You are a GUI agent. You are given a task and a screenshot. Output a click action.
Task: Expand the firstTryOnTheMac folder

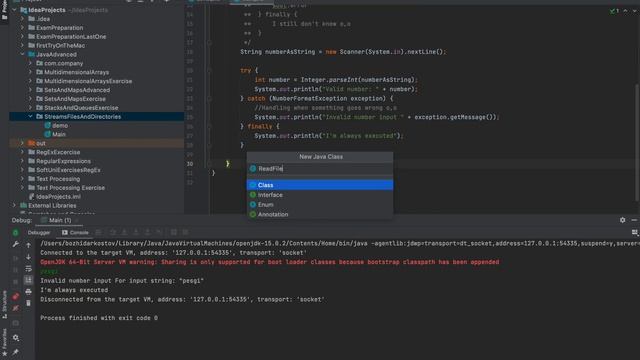click(22, 45)
